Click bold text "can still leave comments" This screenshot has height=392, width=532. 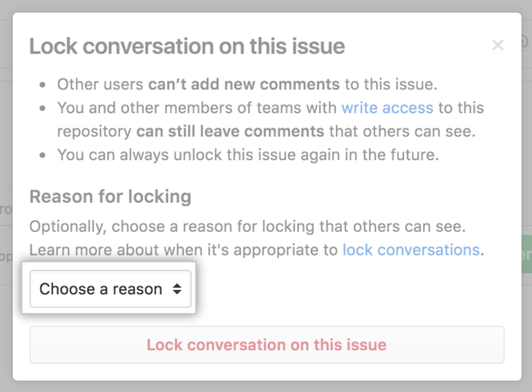tap(230, 132)
